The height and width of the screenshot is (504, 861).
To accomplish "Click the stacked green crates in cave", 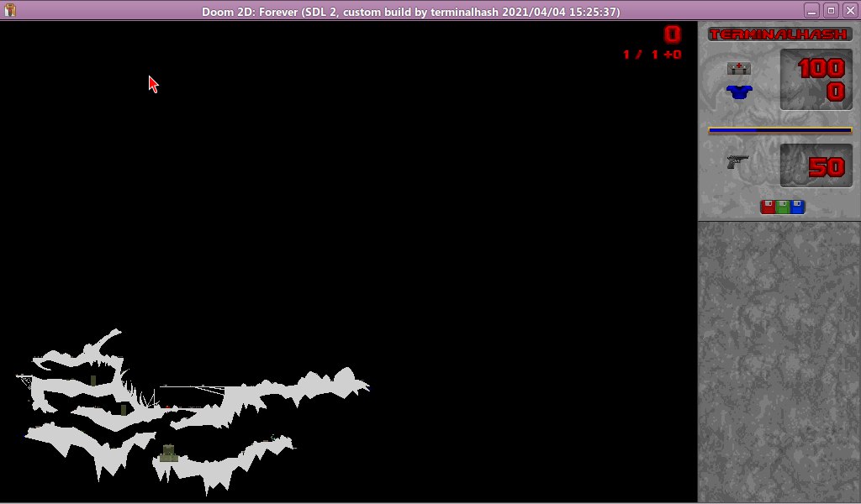I will 168,454.
